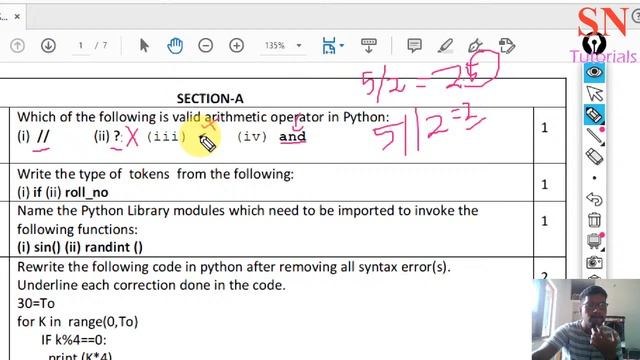
Task: Click the 'IF k%4==0:' code line
Action: click(x=74, y=340)
